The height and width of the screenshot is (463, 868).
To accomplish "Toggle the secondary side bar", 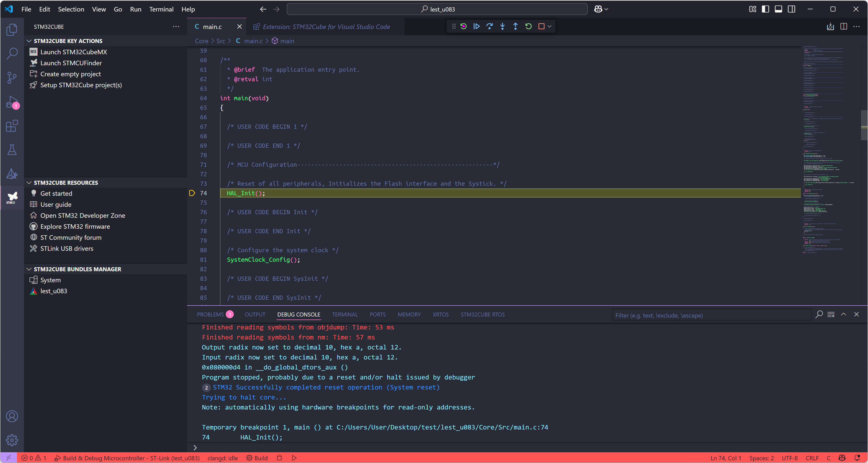I will pyautogui.click(x=791, y=9).
